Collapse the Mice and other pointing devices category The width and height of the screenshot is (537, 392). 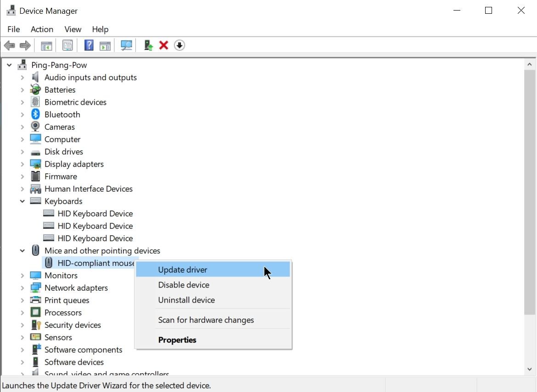click(x=22, y=251)
